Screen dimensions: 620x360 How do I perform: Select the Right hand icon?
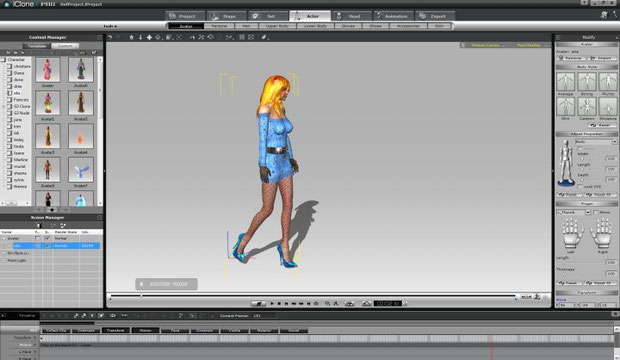pos(602,233)
